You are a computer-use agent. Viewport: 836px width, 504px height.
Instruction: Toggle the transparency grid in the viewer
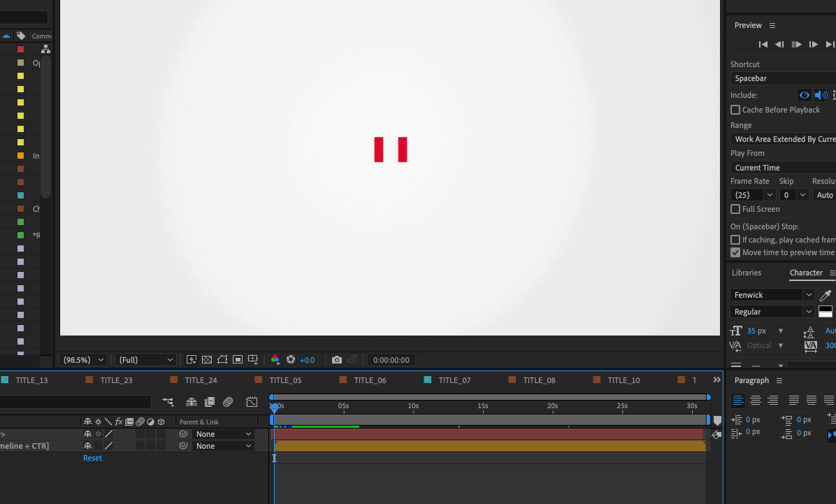(207, 360)
